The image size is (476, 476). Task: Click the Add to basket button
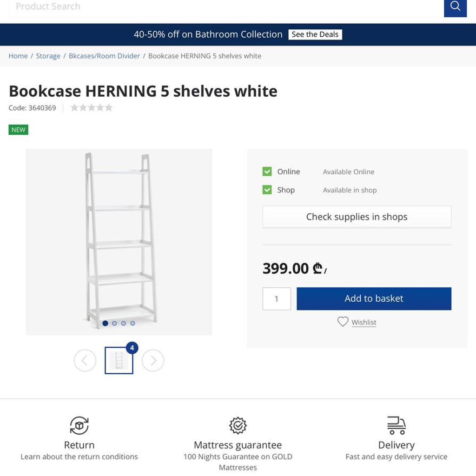coord(374,298)
